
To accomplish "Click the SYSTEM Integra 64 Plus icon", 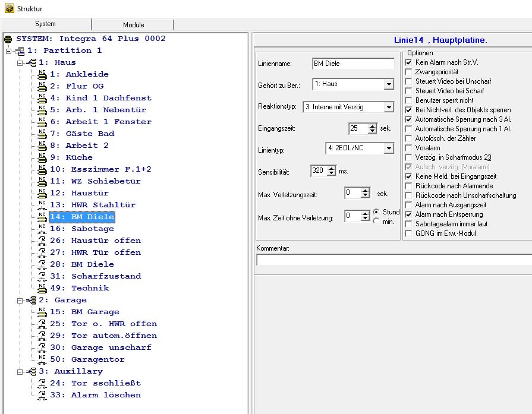I will click(x=8, y=39).
